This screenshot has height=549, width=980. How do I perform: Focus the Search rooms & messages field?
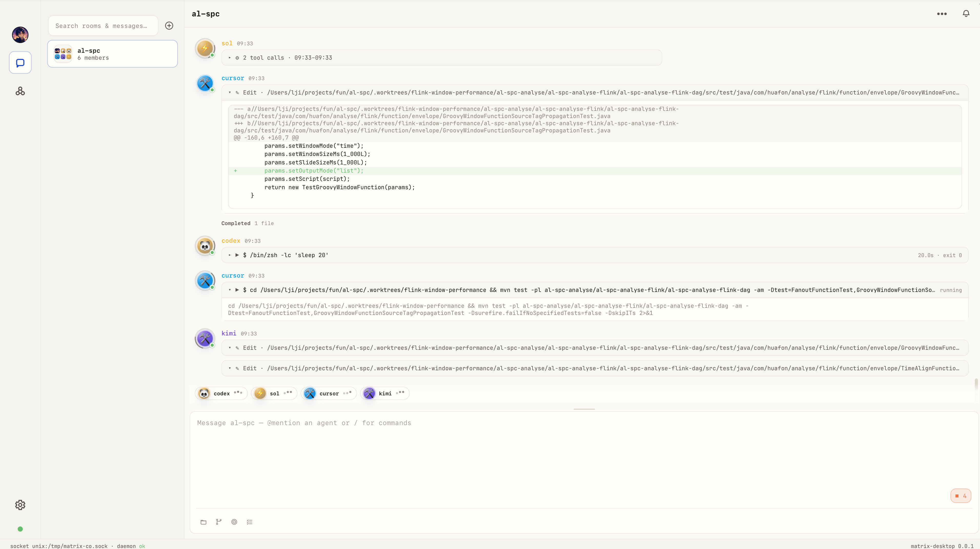103,26
